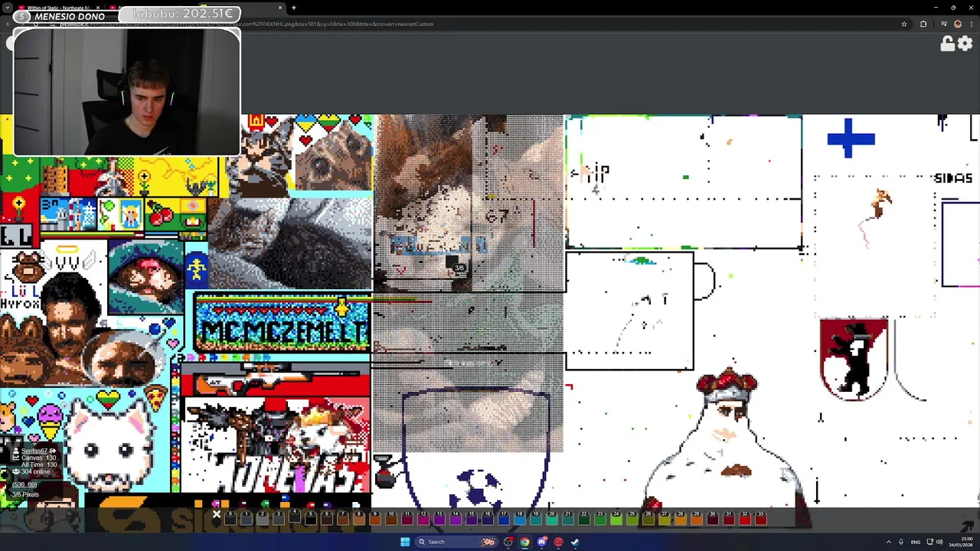The width and height of the screenshot is (980, 551).
Task: Bookmark this page with the star icon
Action: 904,24
